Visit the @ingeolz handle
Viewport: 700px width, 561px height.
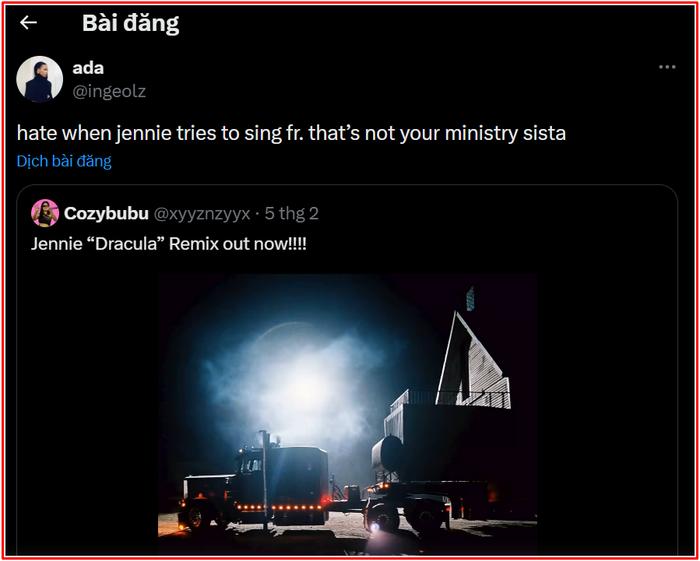109,91
